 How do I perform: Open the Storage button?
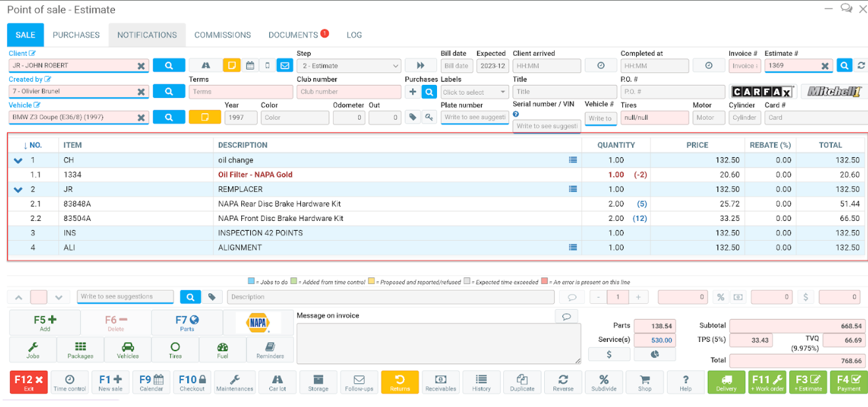[318, 382]
